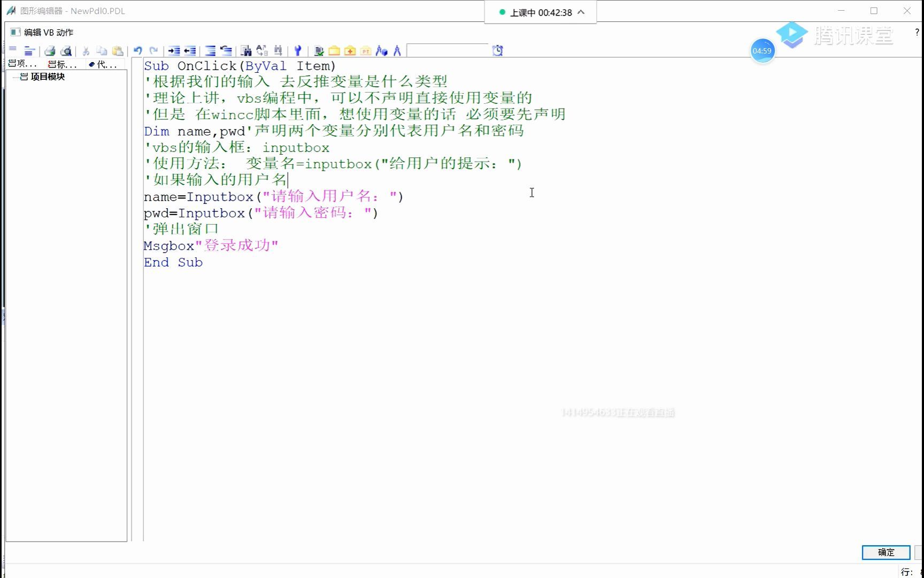This screenshot has height=578, width=924.
Task: Undo the last edit
Action: pos(137,51)
